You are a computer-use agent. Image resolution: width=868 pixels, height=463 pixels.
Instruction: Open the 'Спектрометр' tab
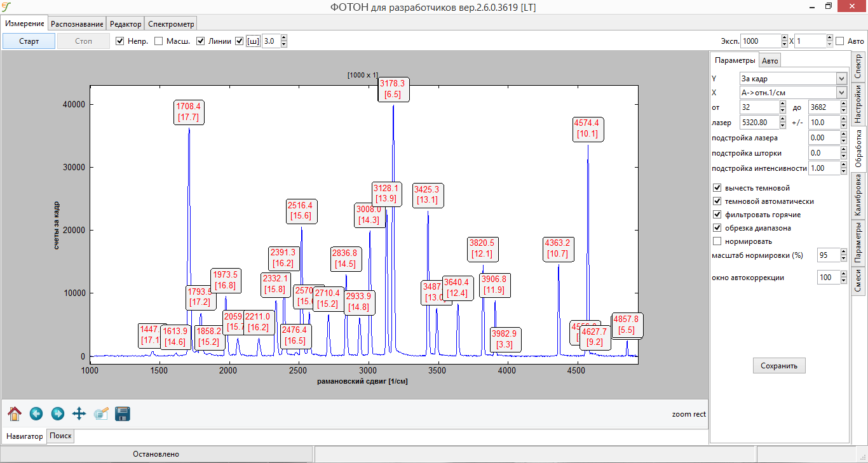[171, 24]
